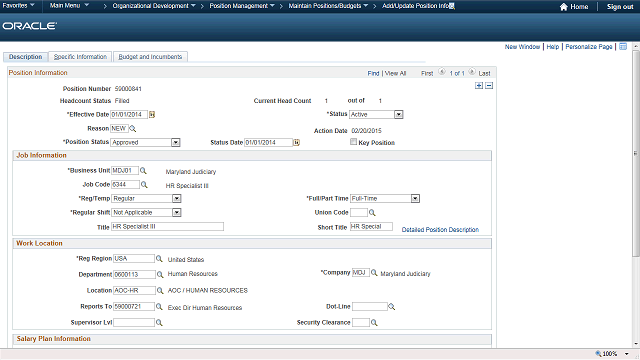Switch to the Specific Information tab
The width and height of the screenshot is (640, 360).
[x=80, y=57]
